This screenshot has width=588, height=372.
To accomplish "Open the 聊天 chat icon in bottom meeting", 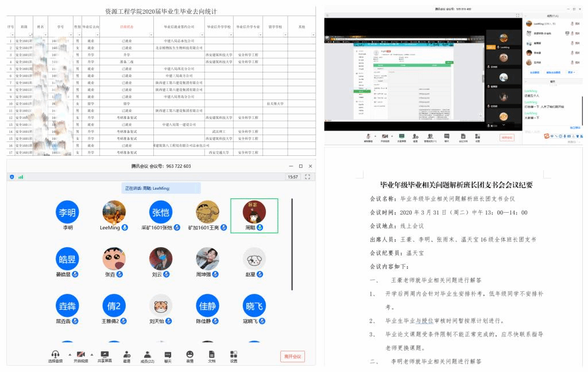I will click(x=168, y=355).
